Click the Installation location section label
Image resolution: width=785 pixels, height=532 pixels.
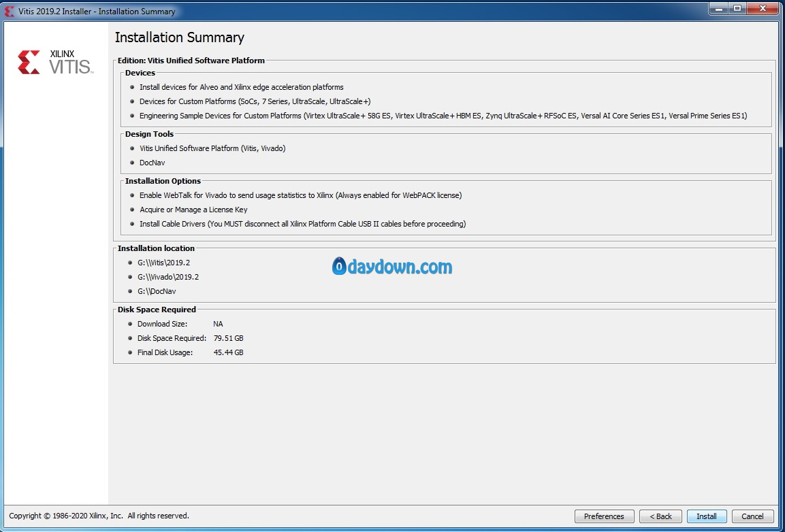(156, 249)
